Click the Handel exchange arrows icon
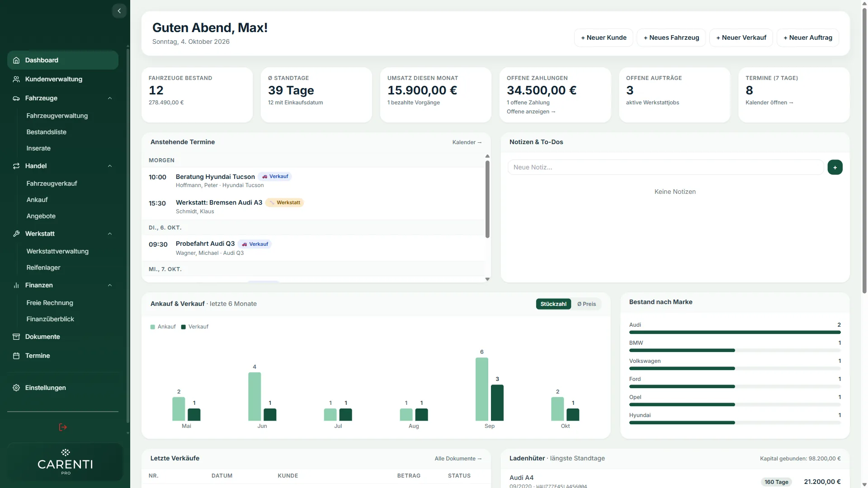The width and height of the screenshot is (868, 488). click(16, 166)
